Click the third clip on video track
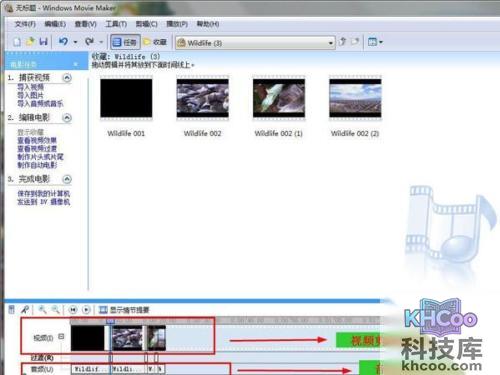Viewport: 500px width, 375px height. tap(157, 338)
